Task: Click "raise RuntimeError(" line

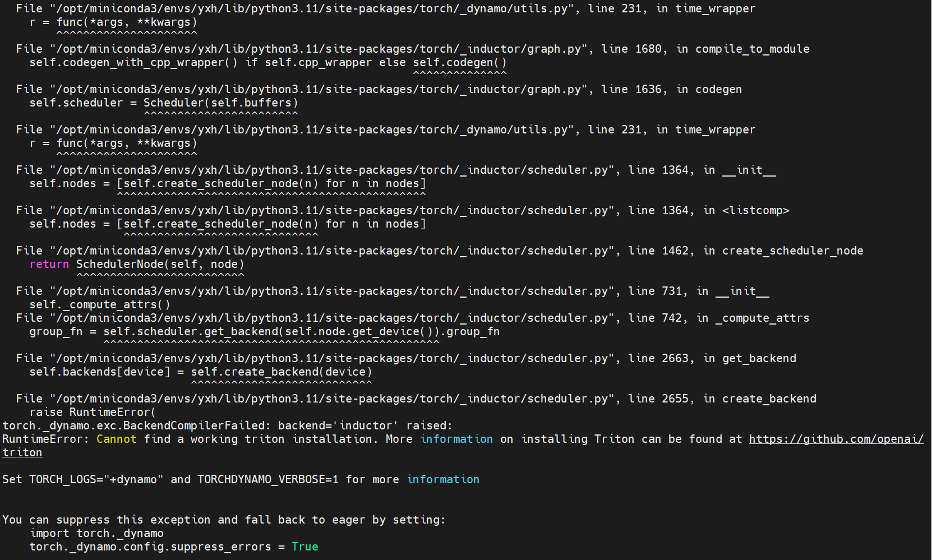Action: pyautogui.click(x=93, y=412)
